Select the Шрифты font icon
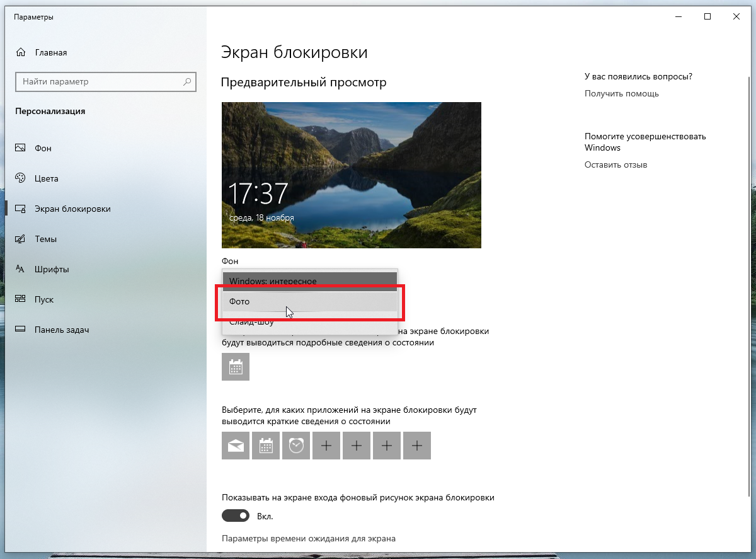The width and height of the screenshot is (756, 559). coord(21,269)
